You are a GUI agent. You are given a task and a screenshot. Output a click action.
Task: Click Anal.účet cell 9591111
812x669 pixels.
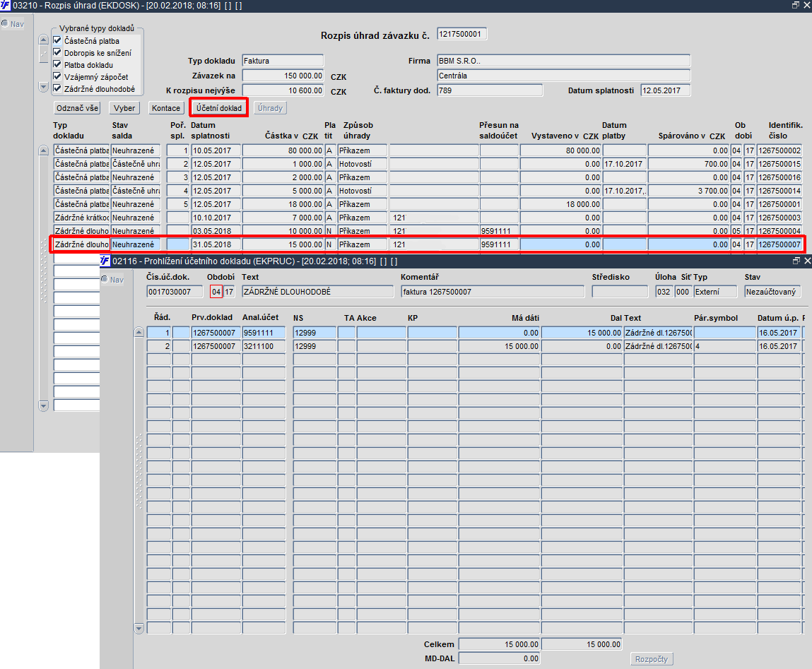pos(264,333)
